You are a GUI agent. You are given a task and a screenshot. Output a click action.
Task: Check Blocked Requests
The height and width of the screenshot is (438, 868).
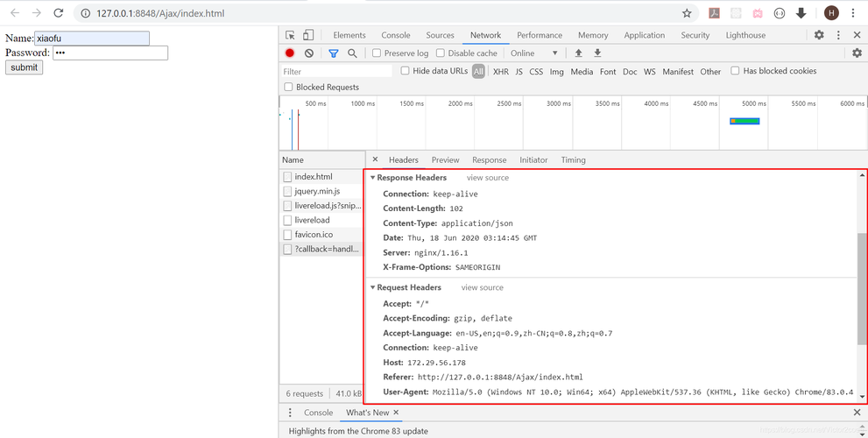pyautogui.click(x=288, y=87)
